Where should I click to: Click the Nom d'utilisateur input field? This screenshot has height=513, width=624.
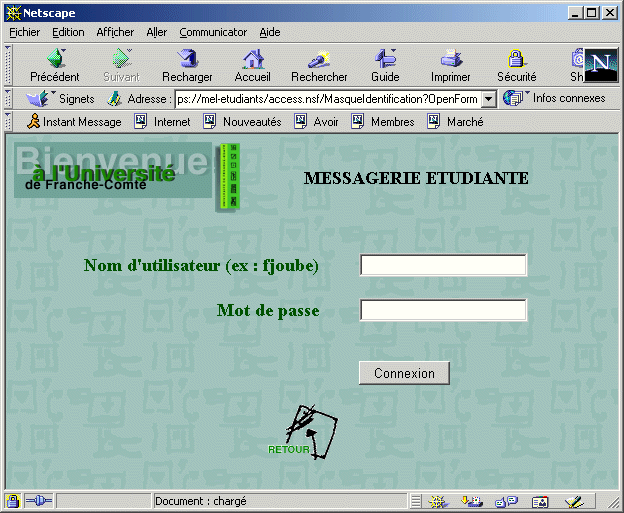coord(443,265)
